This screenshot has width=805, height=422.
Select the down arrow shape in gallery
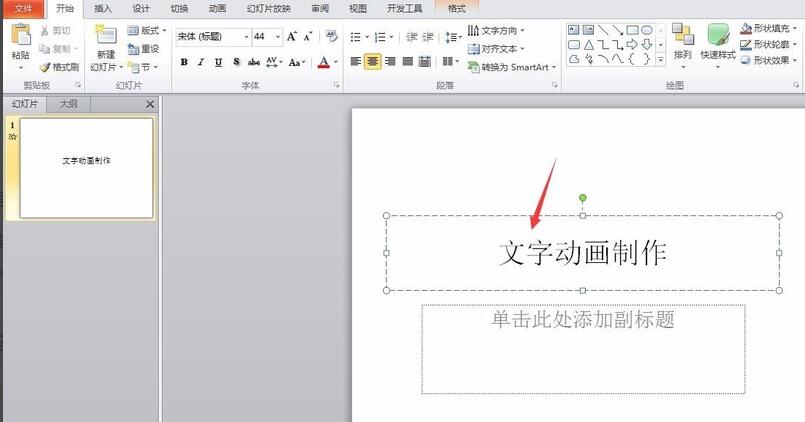pos(647,45)
